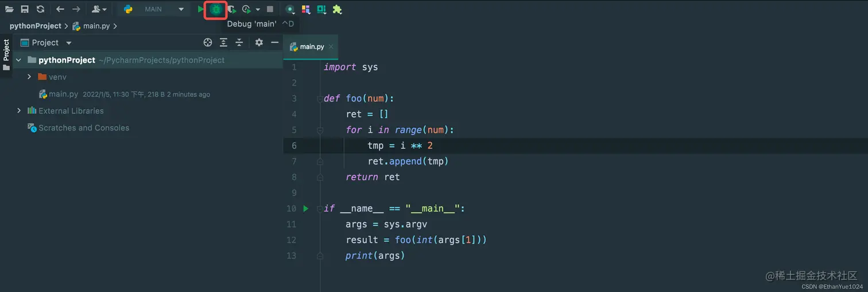Place cursor on 'tmp = i ** 2'
Image resolution: width=868 pixels, height=292 pixels.
400,145
